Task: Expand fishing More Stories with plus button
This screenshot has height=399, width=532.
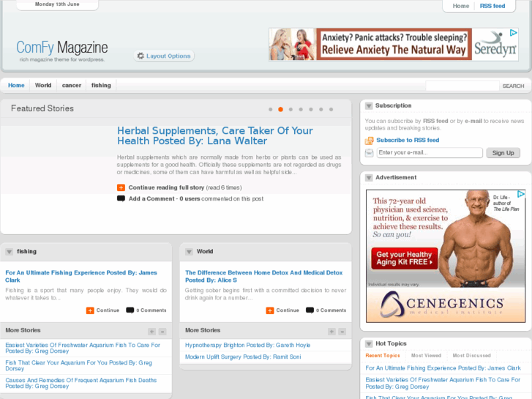Action: coord(151,332)
